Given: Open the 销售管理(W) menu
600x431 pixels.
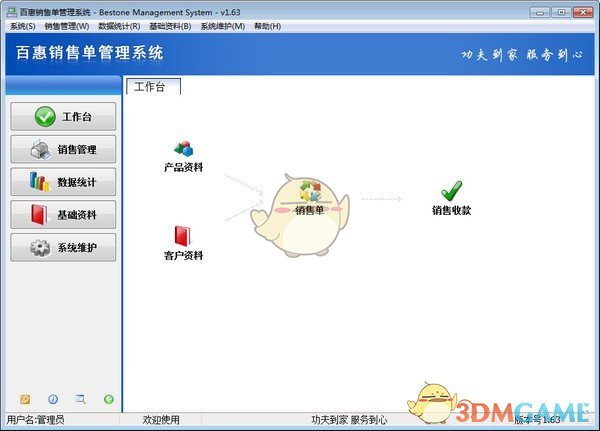Looking at the screenshot, I should pyautogui.click(x=67, y=26).
